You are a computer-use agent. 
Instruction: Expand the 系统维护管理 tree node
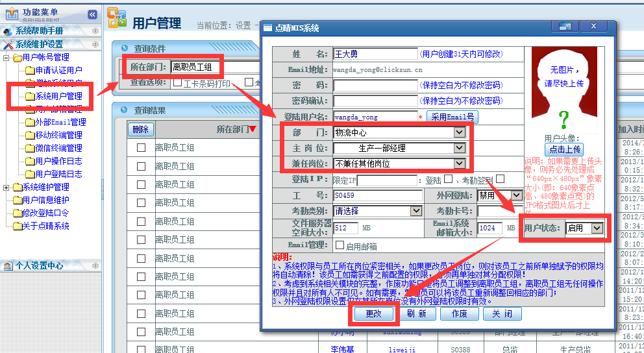(x=6, y=187)
